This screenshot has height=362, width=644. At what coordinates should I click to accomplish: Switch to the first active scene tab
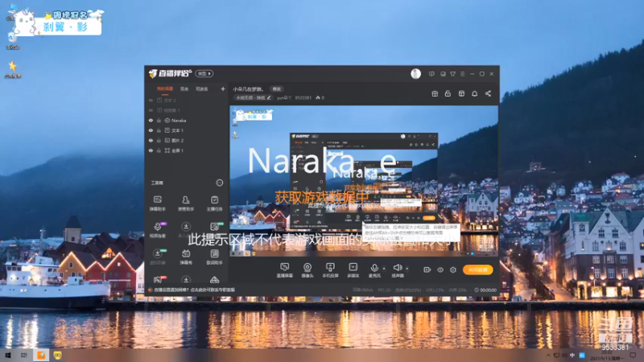(x=165, y=88)
